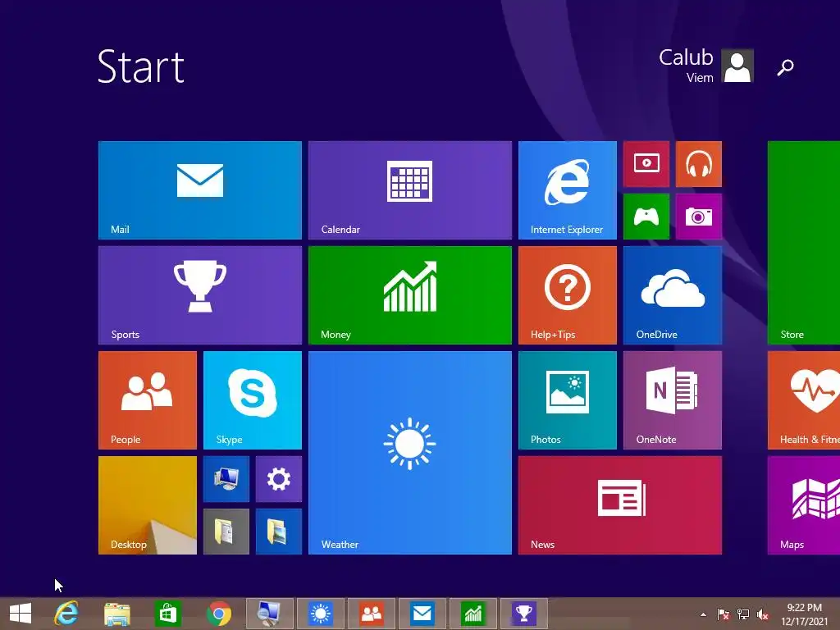Open the Music headphones tile
Image resolution: width=840 pixels, height=630 pixels.
pyautogui.click(x=699, y=164)
